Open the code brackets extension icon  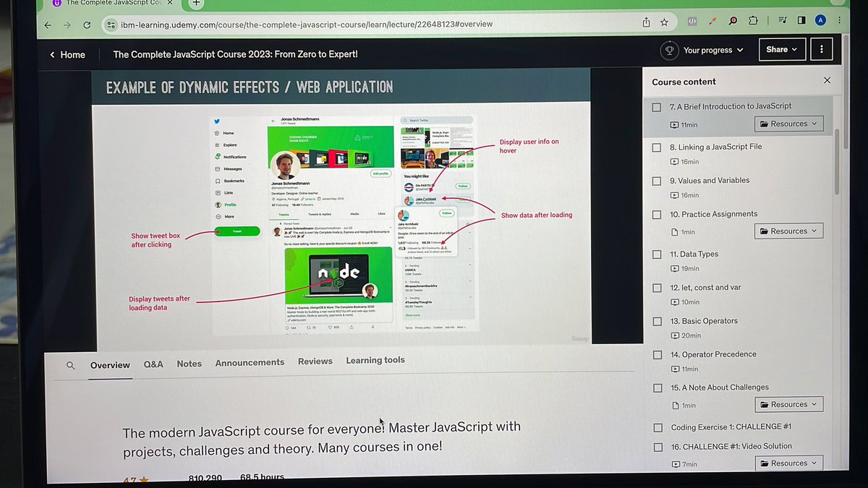pyautogui.click(x=692, y=21)
